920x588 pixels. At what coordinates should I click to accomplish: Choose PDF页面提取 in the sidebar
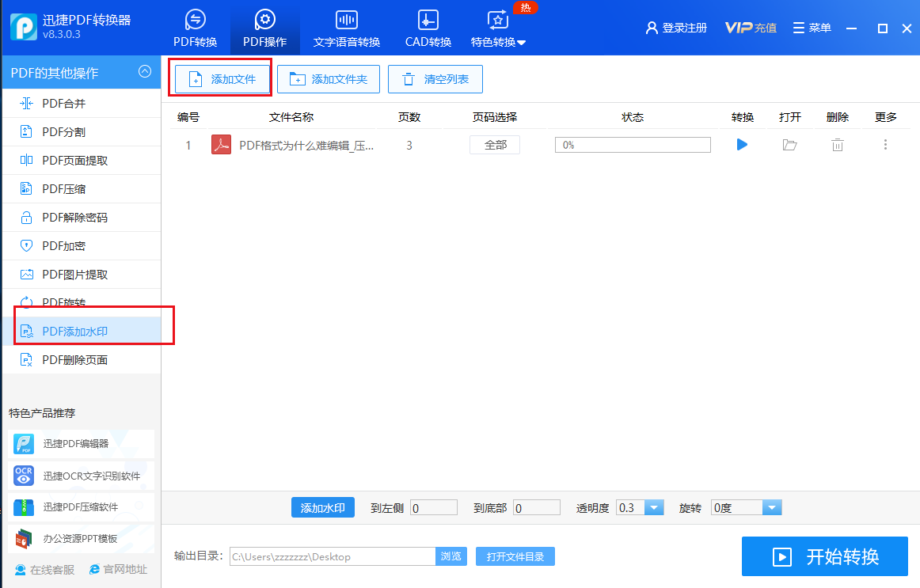click(82, 160)
